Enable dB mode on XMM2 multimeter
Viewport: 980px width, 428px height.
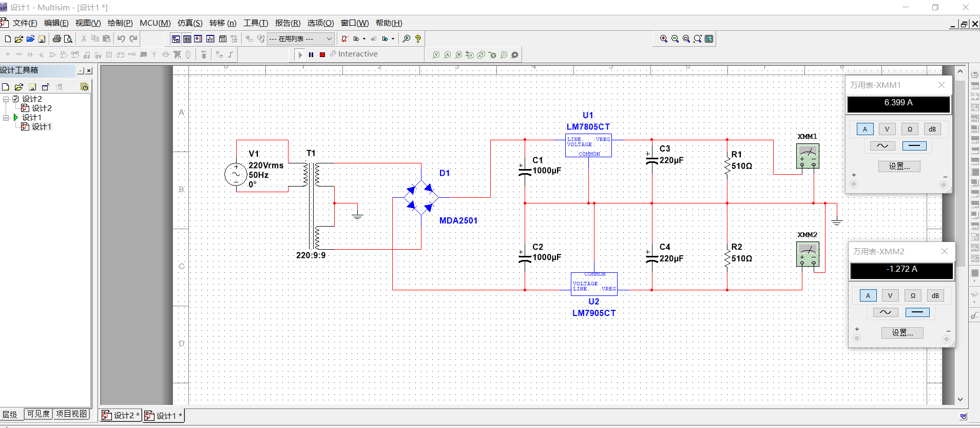click(935, 296)
